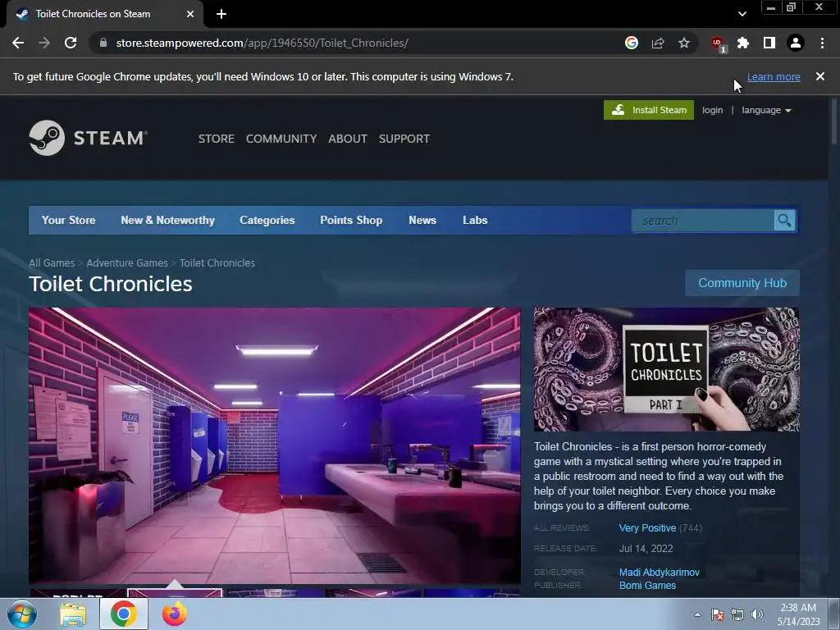Open the Community Hub button
840x630 pixels.
point(742,283)
